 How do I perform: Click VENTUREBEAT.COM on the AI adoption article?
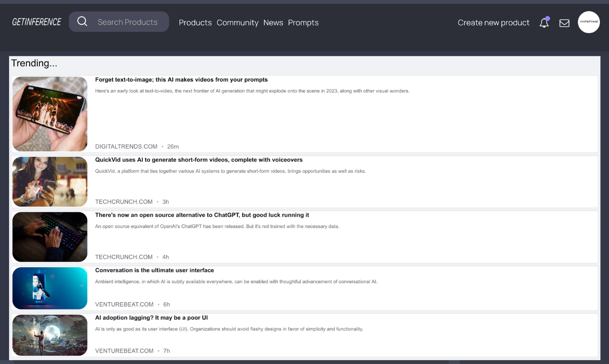click(124, 351)
